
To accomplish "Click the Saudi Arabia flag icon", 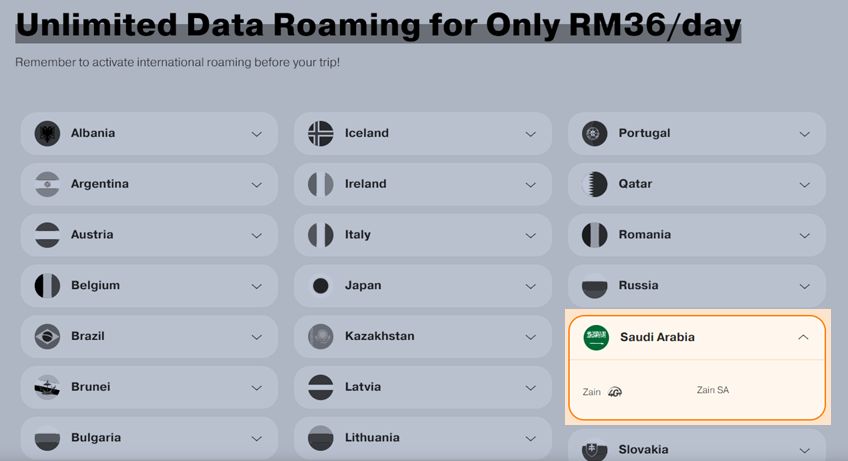I will tap(596, 337).
